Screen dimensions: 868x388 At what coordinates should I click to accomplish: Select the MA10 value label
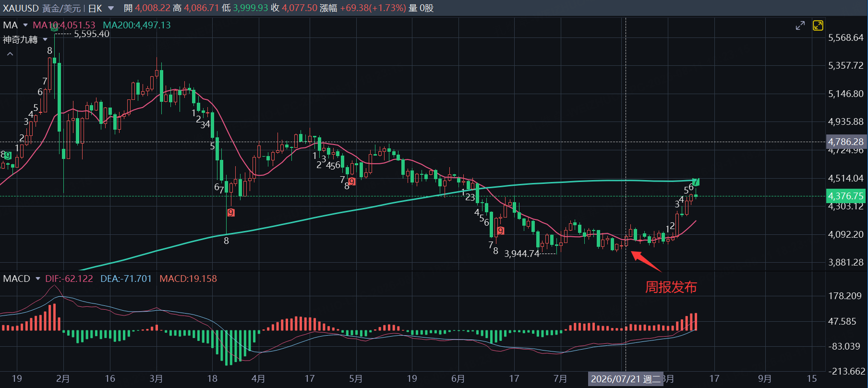pyautogui.click(x=64, y=25)
